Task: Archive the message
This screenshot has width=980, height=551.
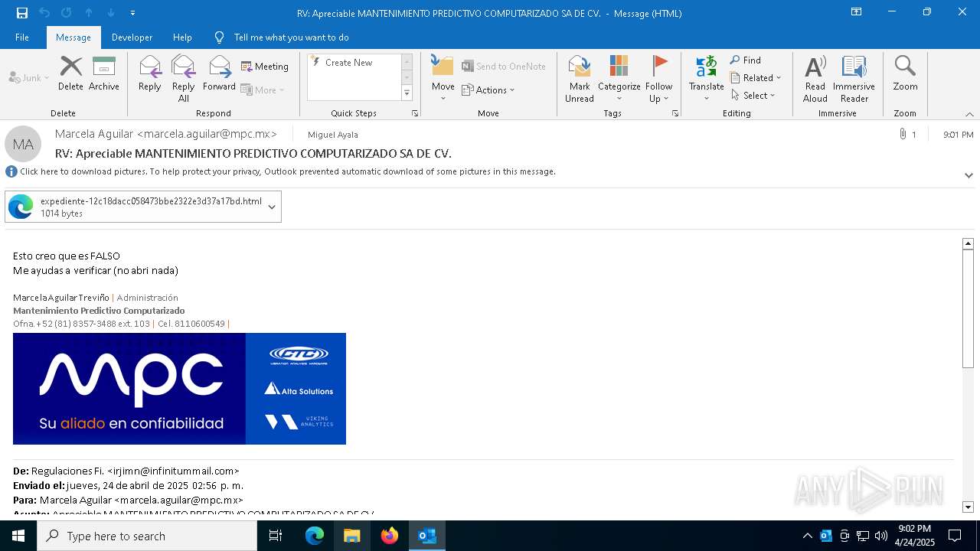Action: coord(104,73)
